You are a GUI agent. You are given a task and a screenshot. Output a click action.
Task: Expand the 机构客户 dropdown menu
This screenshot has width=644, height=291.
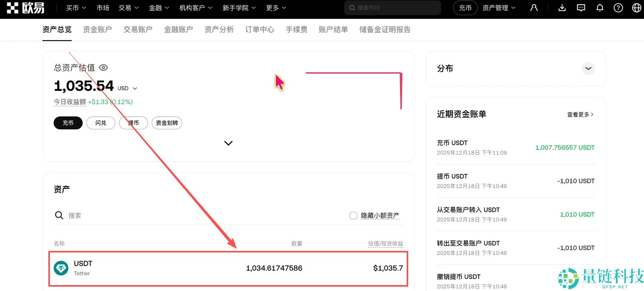(x=196, y=8)
